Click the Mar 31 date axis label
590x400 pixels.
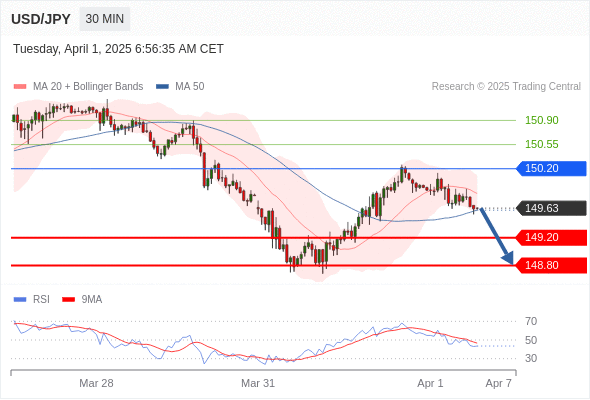(x=258, y=383)
